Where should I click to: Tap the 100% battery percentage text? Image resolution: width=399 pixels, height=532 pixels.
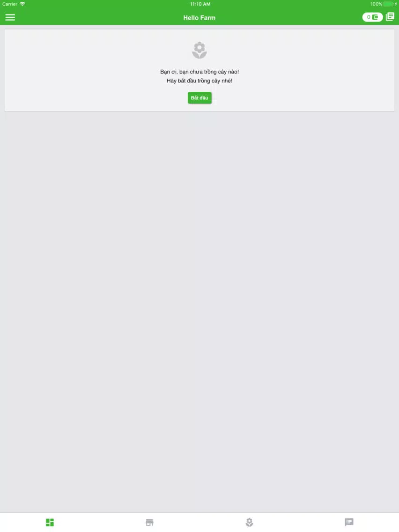click(x=376, y=4)
